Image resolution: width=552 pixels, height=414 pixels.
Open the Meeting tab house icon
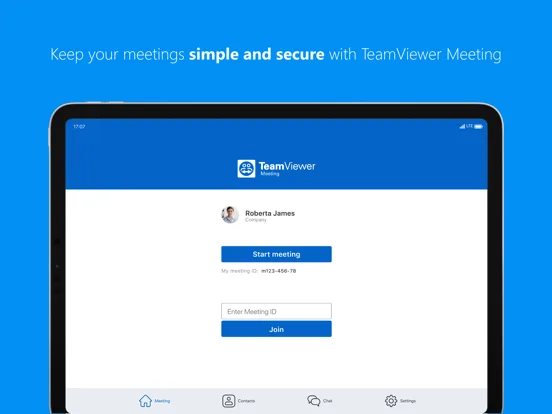(145, 401)
